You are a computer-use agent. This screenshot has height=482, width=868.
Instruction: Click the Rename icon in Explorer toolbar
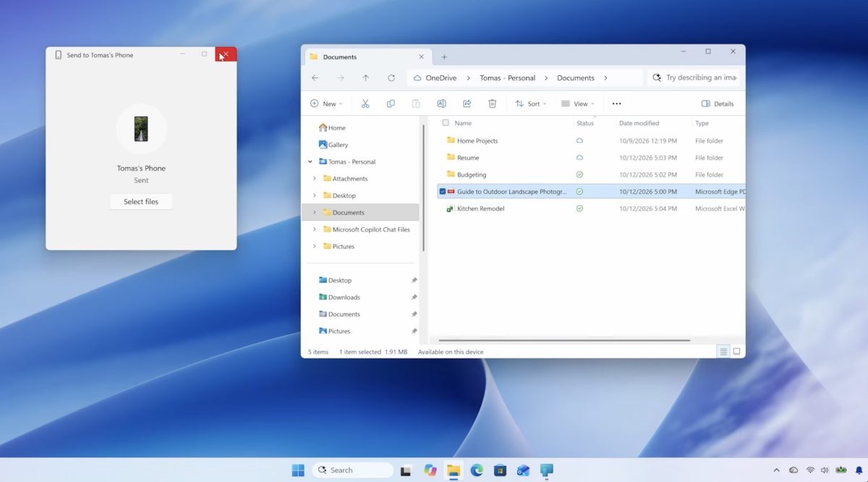[x=441, y=103]
